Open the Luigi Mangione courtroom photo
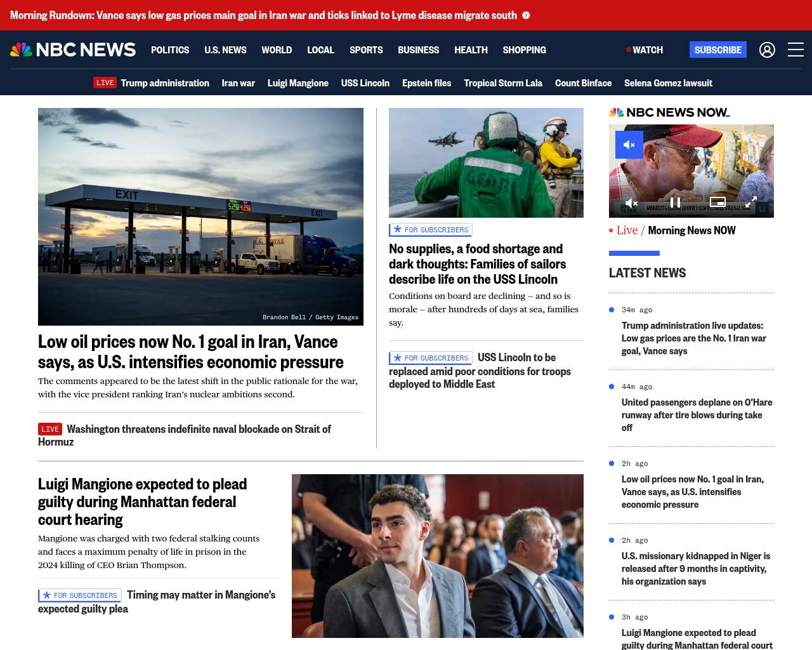Image resolution: width=812 pixels, height=650 pixels. [438, 556]
